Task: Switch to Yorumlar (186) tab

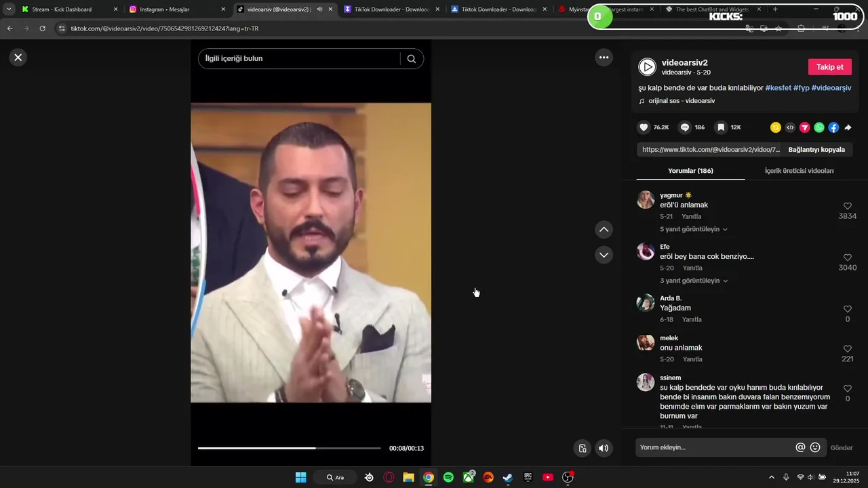Action: tap(690, 171)
